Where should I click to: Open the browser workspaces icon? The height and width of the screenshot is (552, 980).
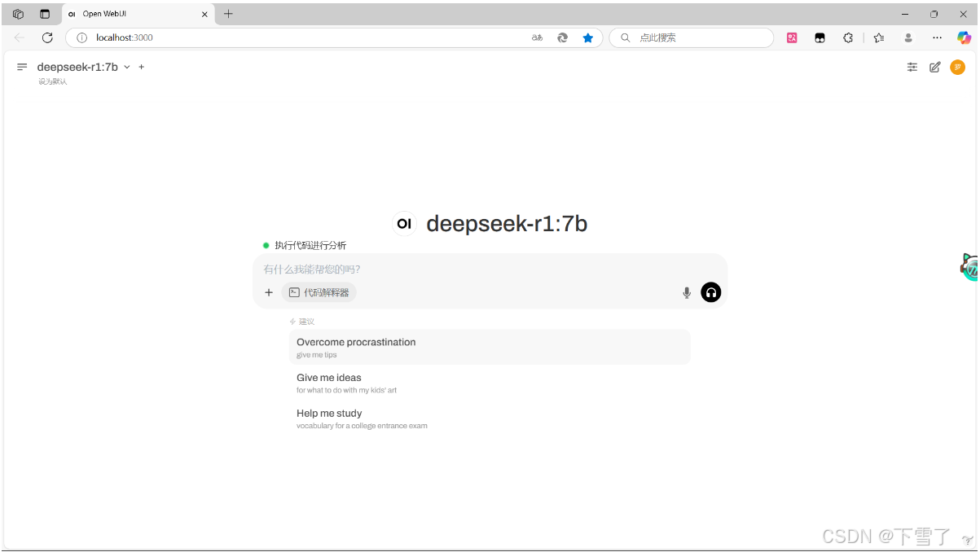click(18, 14)
